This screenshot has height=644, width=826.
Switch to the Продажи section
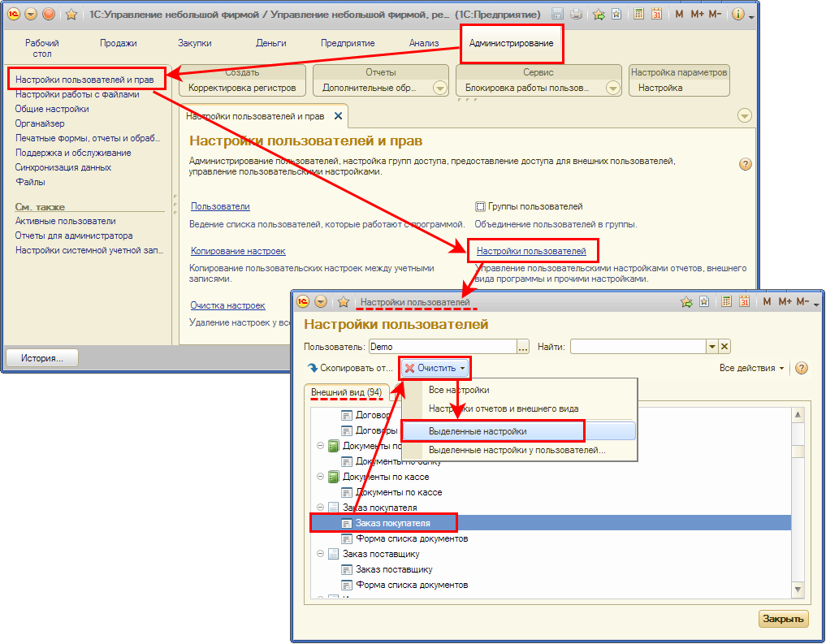(119, 43)
